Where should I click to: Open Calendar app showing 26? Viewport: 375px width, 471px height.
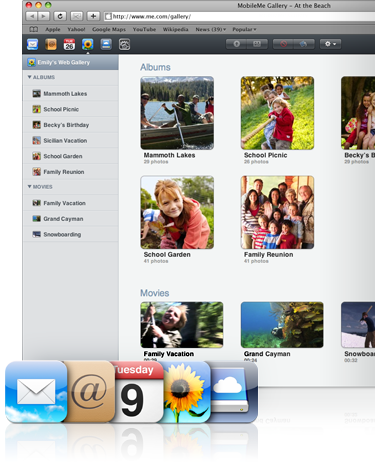pyautogui.click(x=69, y=44)
